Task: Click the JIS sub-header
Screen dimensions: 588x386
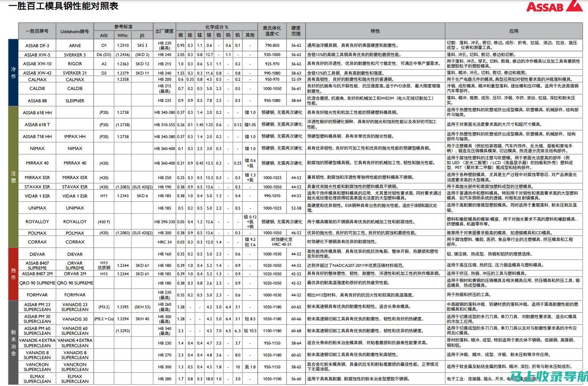Action: pos(142,35)
